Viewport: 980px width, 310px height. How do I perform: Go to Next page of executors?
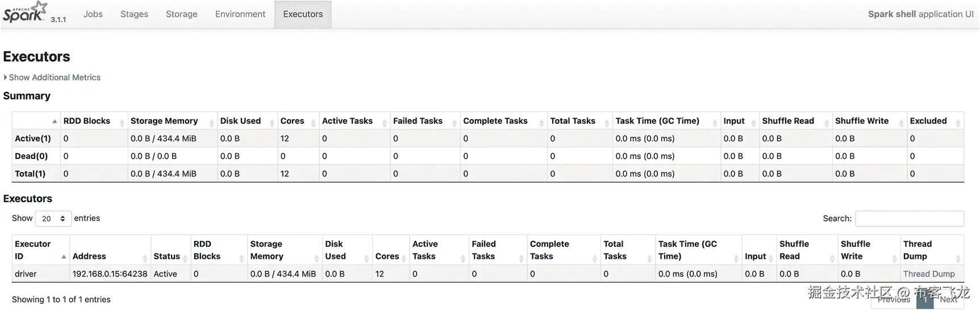948,300
